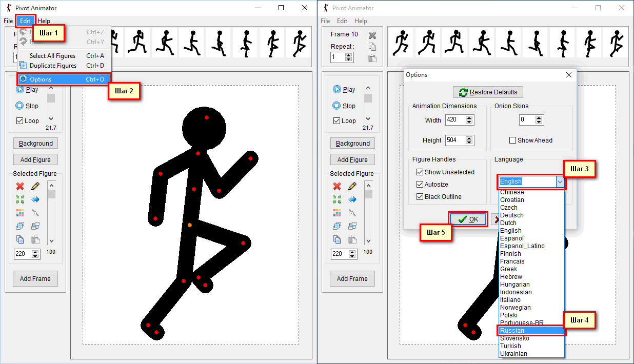Open Edit menu in right window
634x364 pixels.
pos(342,21)
